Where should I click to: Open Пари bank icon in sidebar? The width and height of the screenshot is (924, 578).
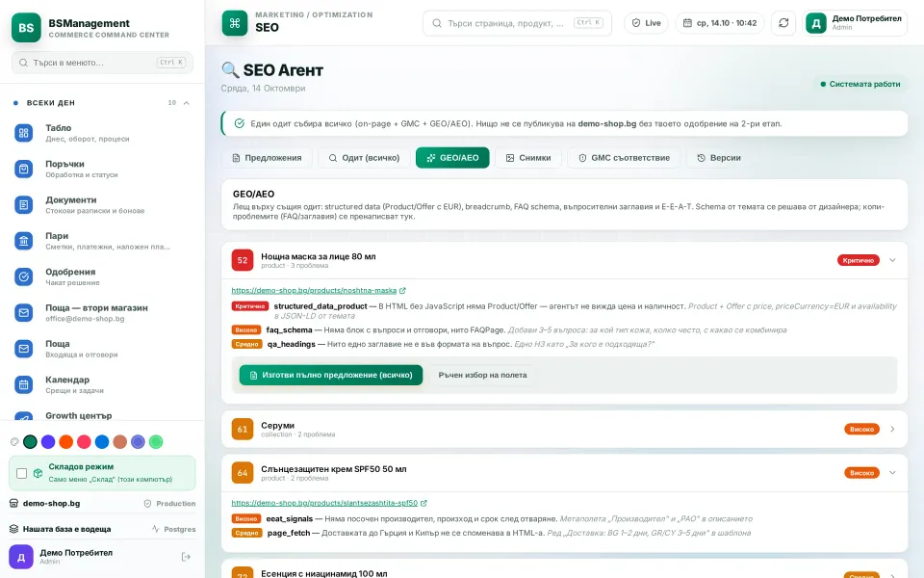(23, 241)
